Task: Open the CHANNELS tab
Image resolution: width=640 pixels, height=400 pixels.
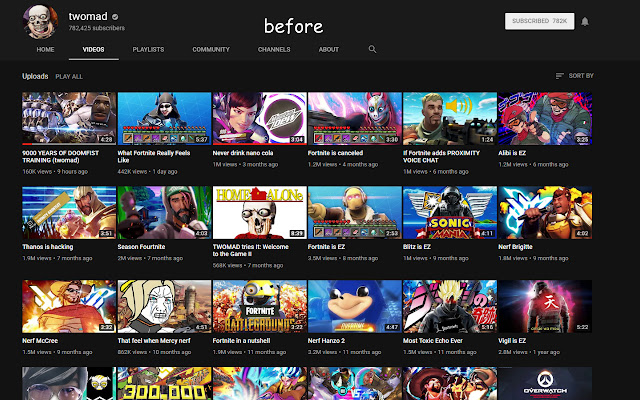Action: point(274,49)
